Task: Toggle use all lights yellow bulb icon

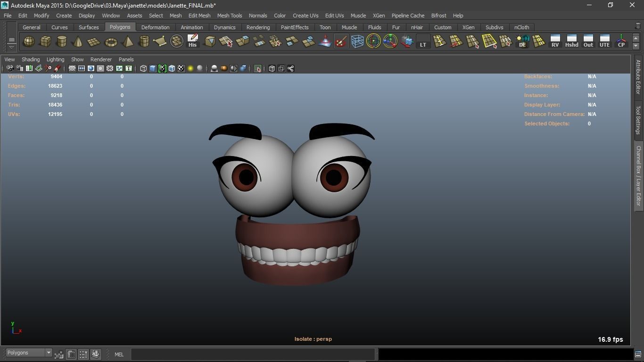Action: coord(190,69)
